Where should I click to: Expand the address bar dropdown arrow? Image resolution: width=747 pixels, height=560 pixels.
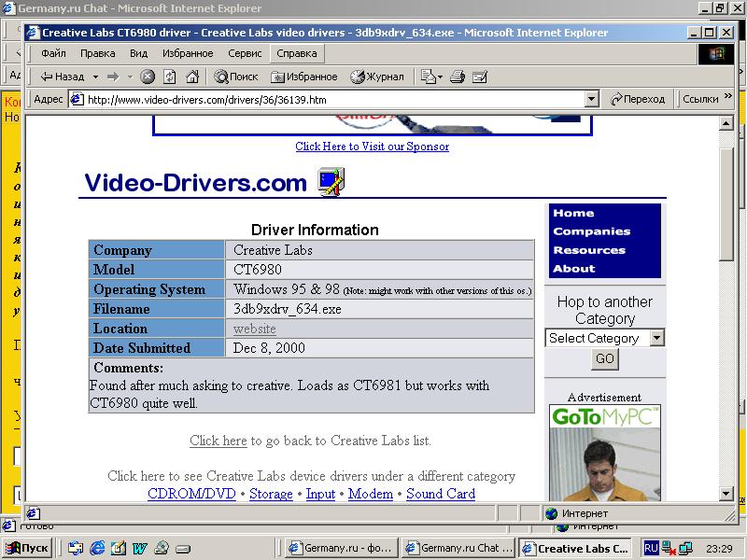591,100
